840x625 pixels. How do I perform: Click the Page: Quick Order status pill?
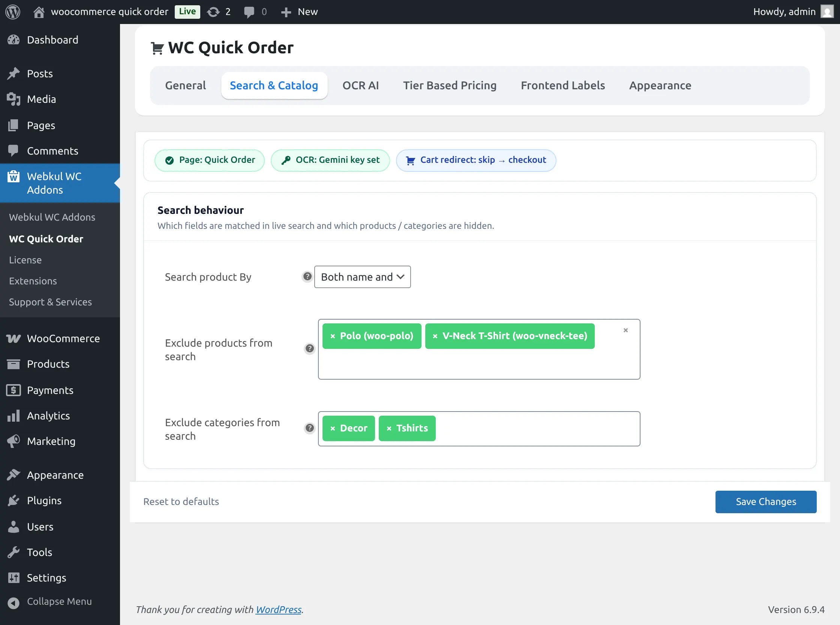[x=210, y=160]
